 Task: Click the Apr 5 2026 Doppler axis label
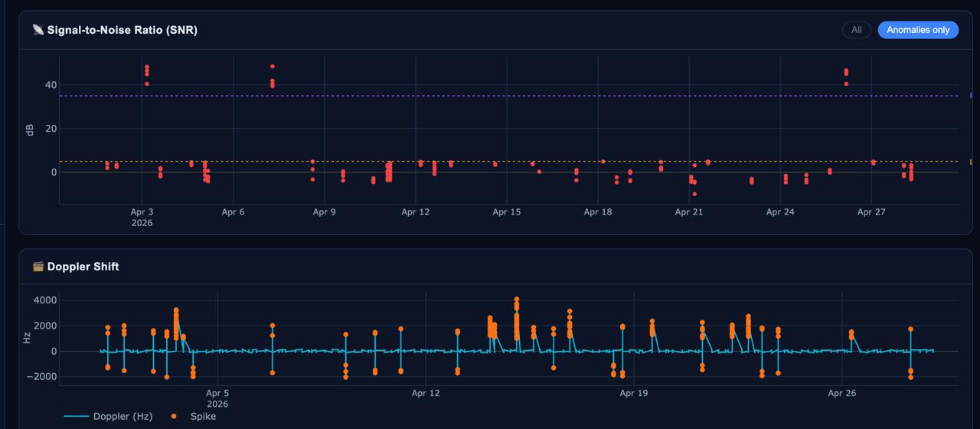[217, 398]
